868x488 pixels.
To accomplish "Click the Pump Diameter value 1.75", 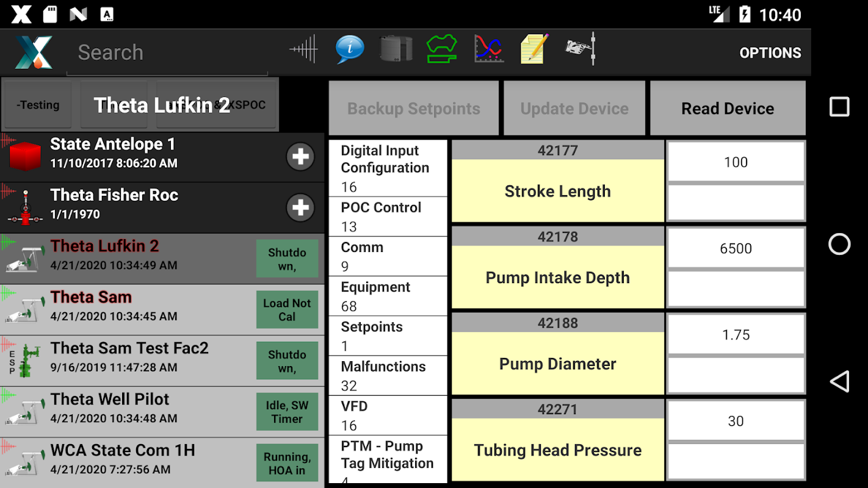I will click(736, 334).
